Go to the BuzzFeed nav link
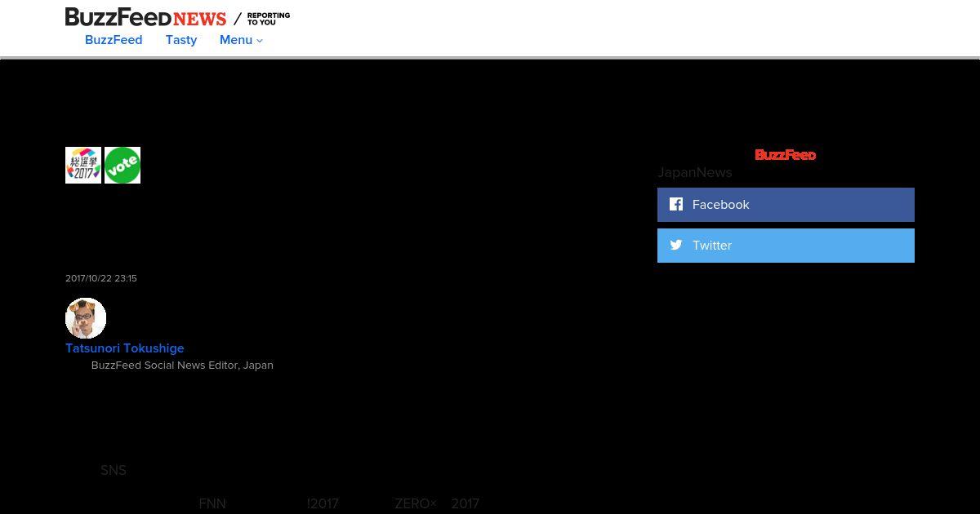Screen dimensions: 980x514 114,40
